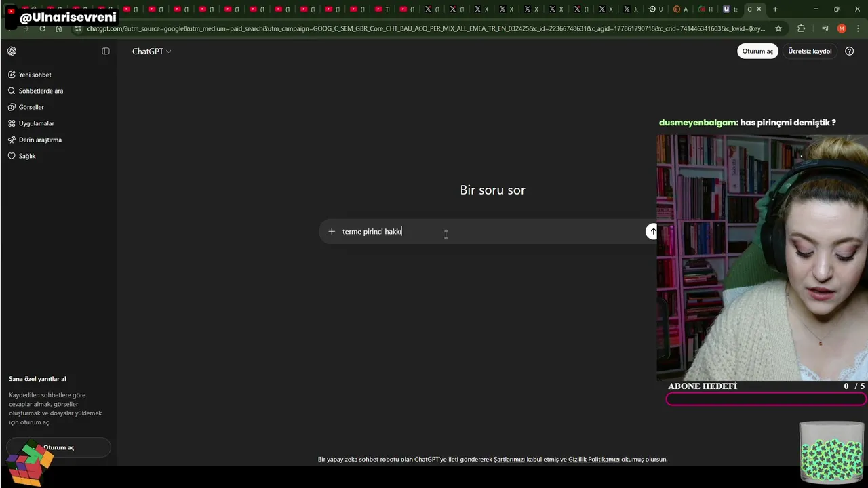Click the sidebar bottom Oturum aç button
868x488 pixels.
[58, 447]
